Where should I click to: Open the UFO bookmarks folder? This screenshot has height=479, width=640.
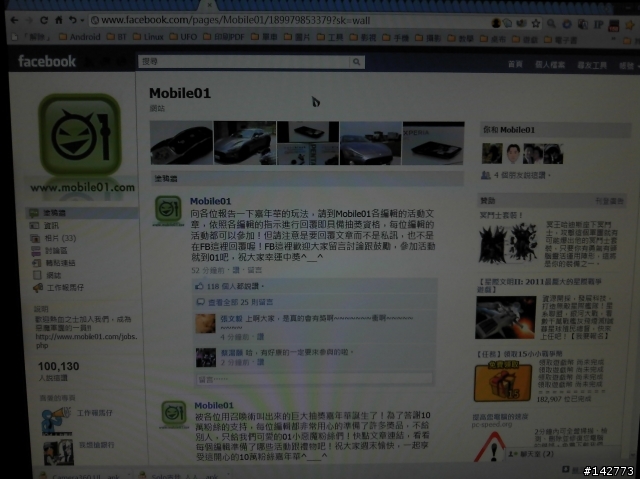[184, 37]
